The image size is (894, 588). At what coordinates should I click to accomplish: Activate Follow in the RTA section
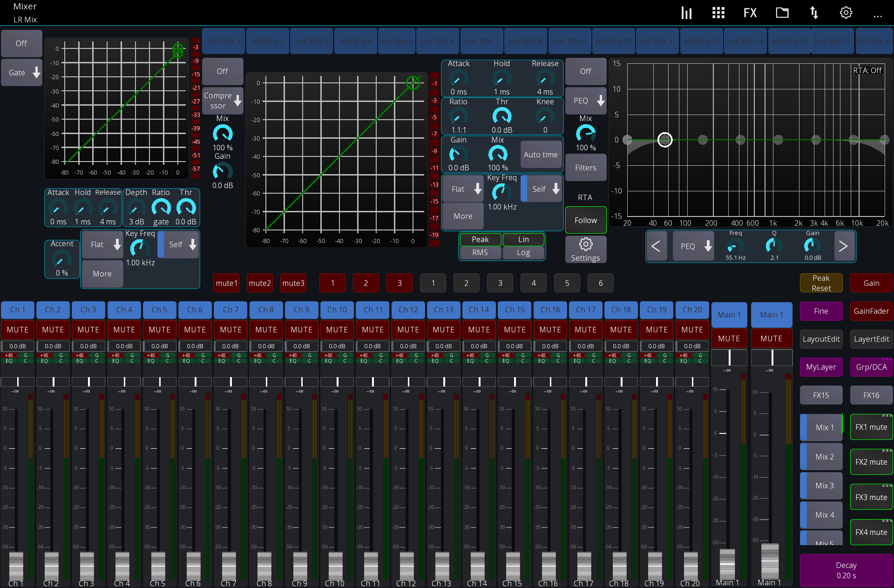pos(585,220)
